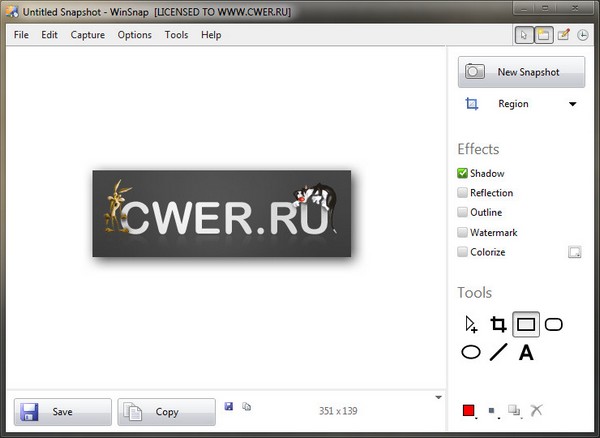The width and height of the screenshot is (600, 438).
Task: Enable the Reflection effect
Action: [x=463, y=193]
